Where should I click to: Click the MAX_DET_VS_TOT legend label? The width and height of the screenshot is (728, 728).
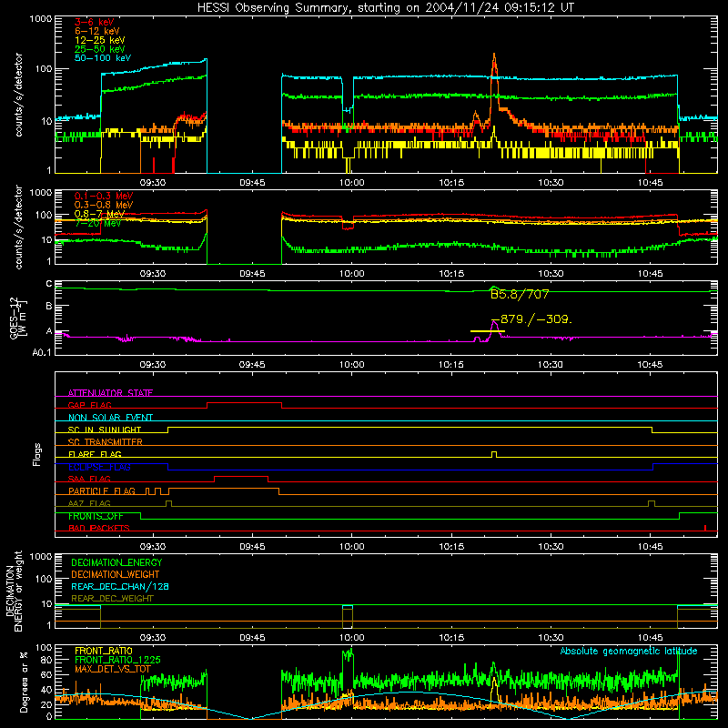(113, 669)
